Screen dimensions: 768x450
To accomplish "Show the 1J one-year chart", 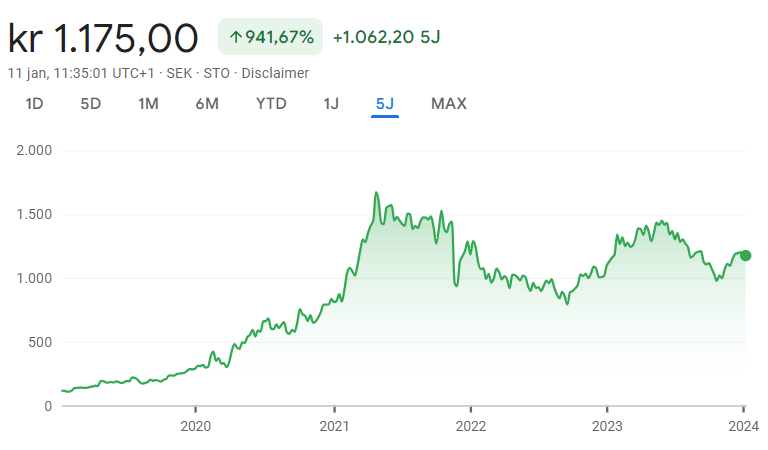I will coord(331,104).
